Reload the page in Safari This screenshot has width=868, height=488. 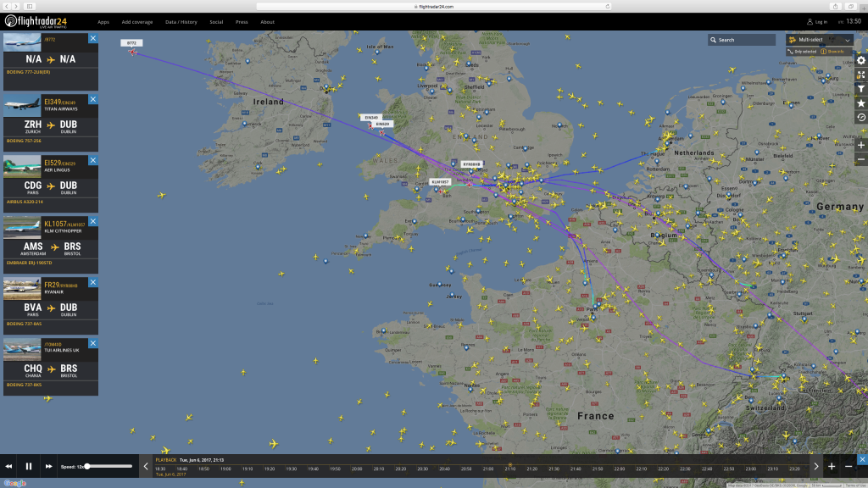click(x=607, y=7)
